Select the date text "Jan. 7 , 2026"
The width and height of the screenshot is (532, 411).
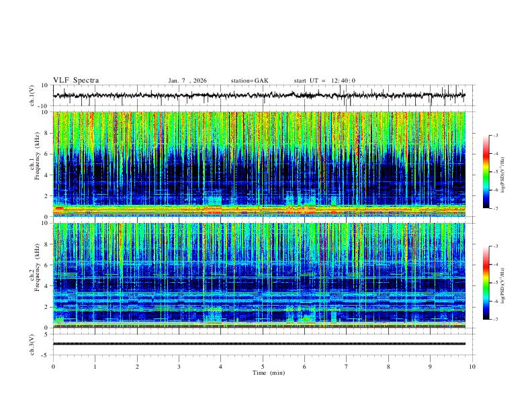click(x=187, y=81)
